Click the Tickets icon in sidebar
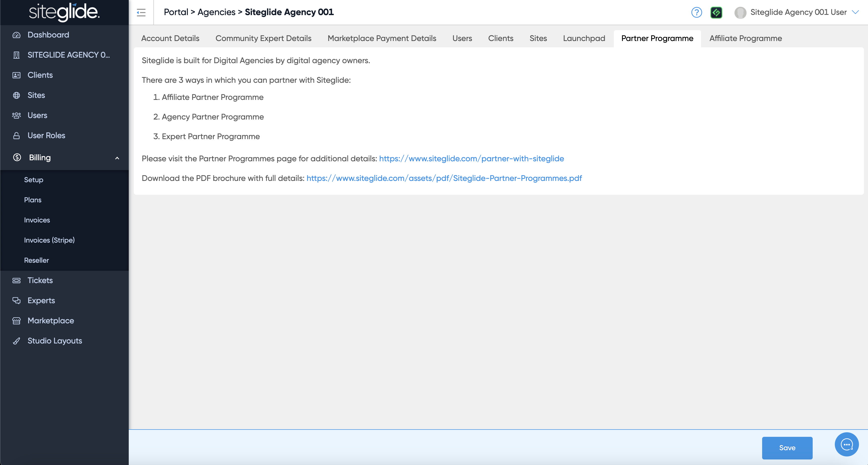This screenshot has width=868, height=465. pos(16,281)
